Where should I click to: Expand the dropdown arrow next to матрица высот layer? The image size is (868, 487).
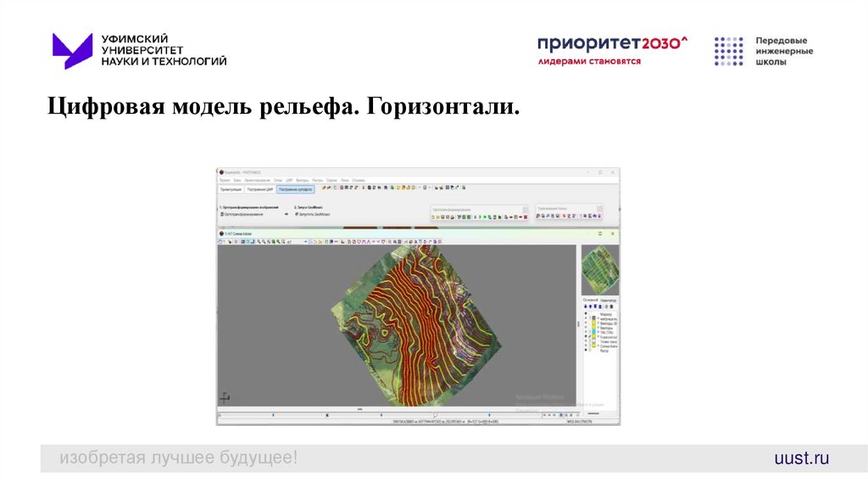tap(598, 318)
